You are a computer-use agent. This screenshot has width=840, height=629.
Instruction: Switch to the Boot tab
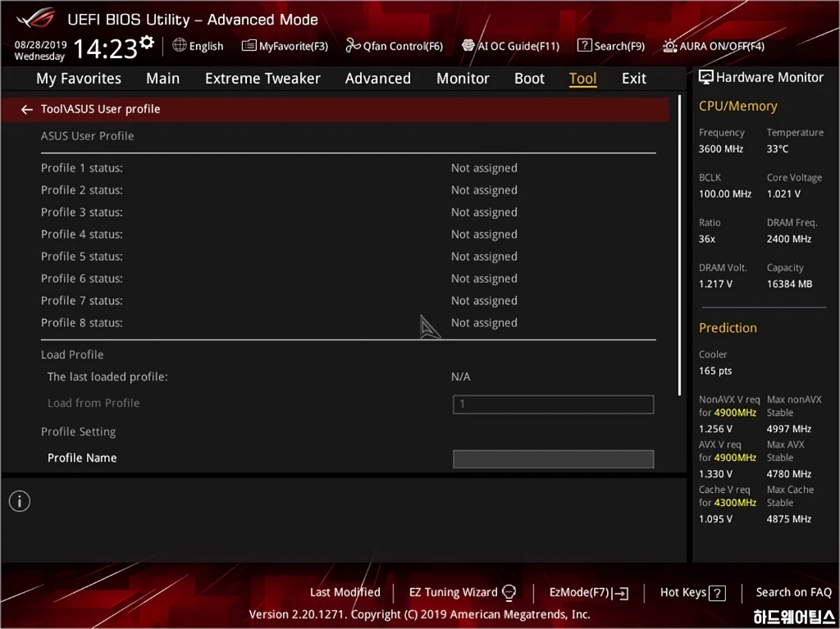(x=529, y=78)
